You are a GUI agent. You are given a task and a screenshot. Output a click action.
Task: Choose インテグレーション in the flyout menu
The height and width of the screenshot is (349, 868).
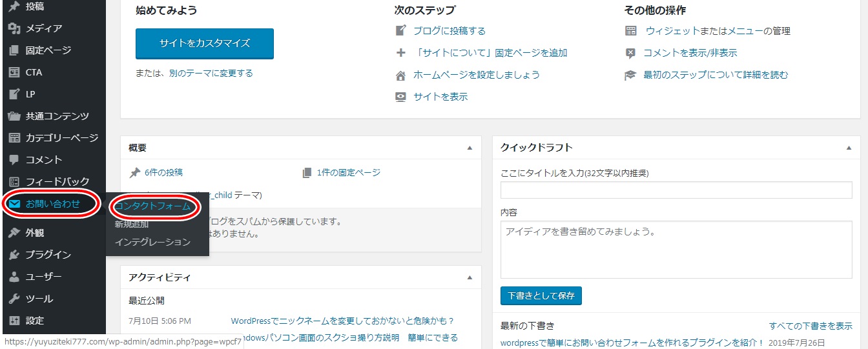click(153, 242)
